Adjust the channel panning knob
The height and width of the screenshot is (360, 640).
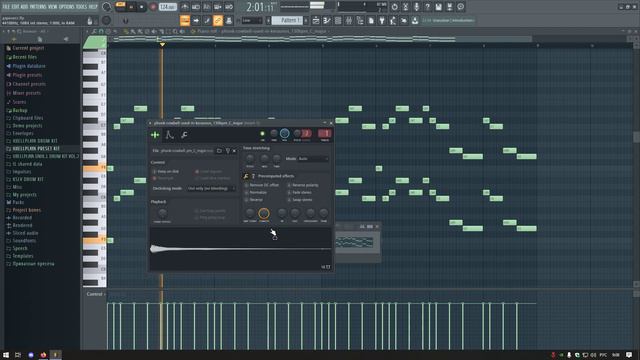(x=274, y=133)
